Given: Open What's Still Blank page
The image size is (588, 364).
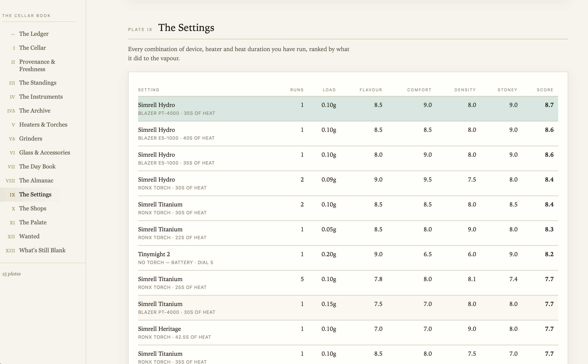Looking at the screenshot, I should pyautogui.click(x=42, y=250).
